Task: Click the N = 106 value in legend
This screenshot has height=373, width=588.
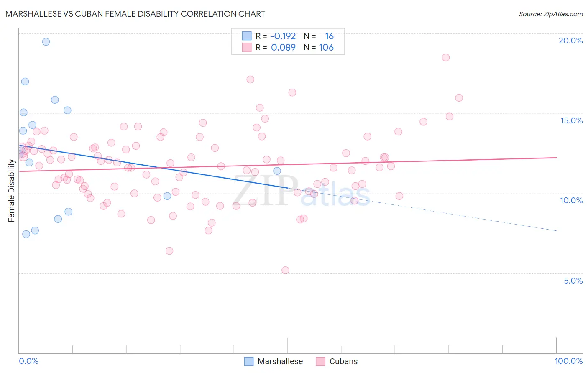Action: (x=319, y=47)
